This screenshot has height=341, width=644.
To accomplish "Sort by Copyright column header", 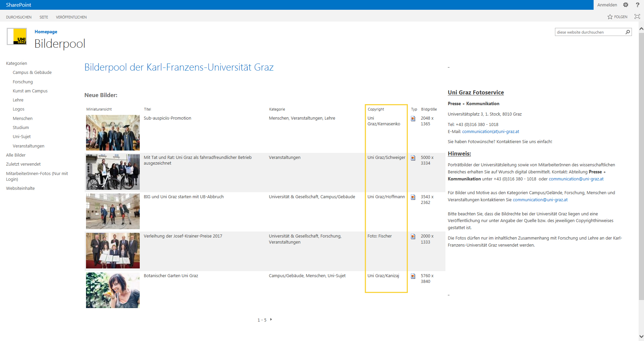I will [376, 109].
